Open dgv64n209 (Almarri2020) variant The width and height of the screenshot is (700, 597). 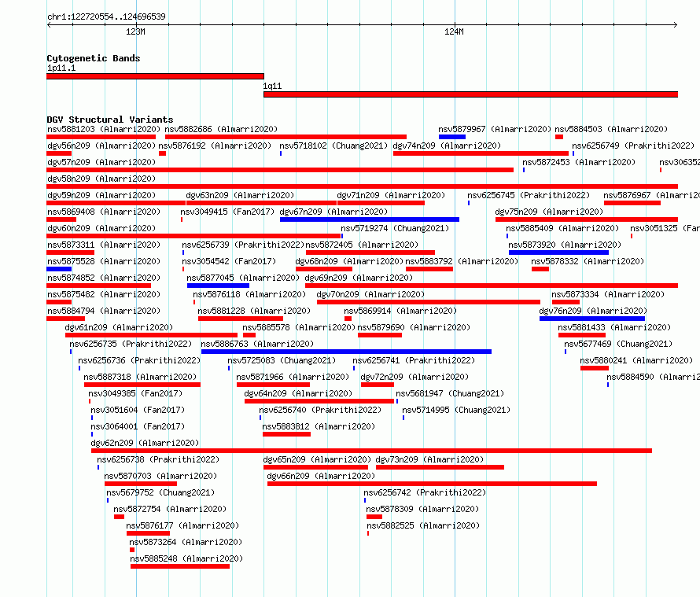tap(319, 401)
